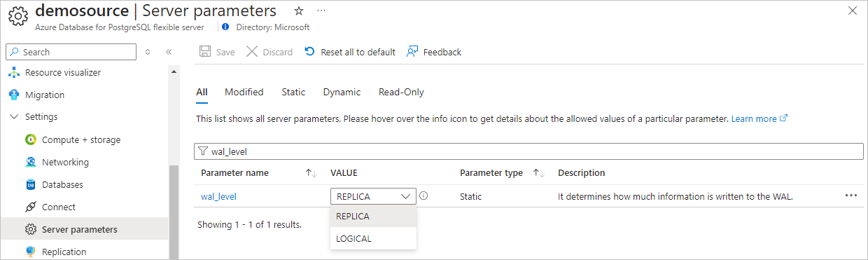Open Resource visualizer in sidebar
This screenshot has height=260, width=868.
[63, 72]
